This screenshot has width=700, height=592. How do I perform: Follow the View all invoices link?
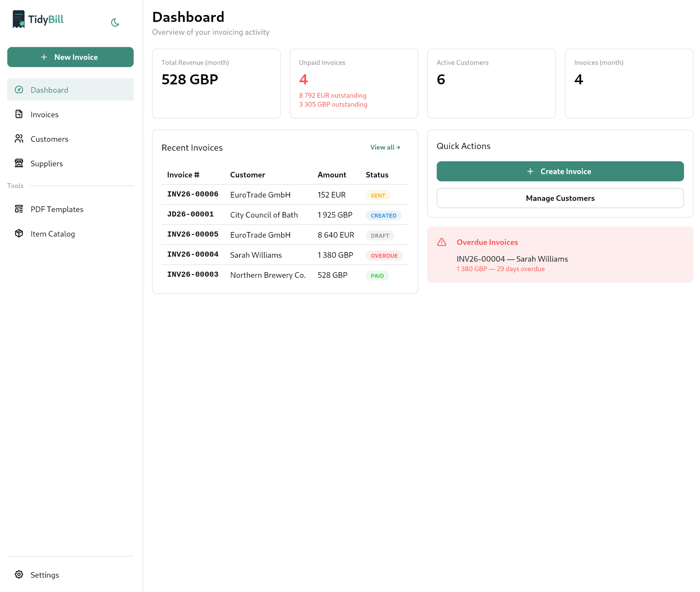point(385,147)
